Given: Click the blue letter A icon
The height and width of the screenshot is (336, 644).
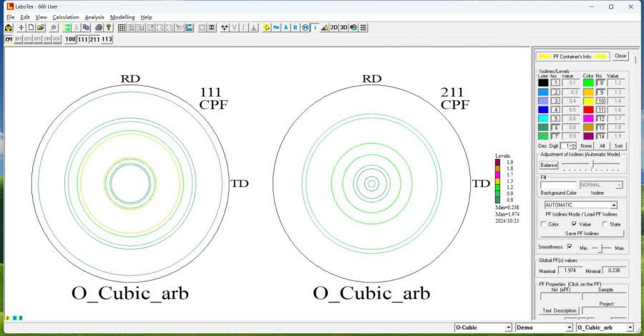Looking at the screenshot, I should click(x=286, y=27).
